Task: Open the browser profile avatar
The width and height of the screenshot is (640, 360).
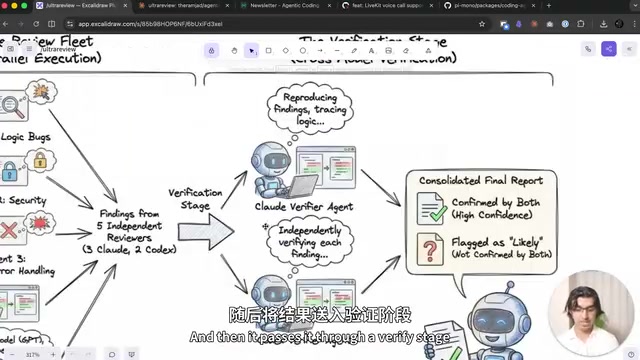Action: click(619, 24)
